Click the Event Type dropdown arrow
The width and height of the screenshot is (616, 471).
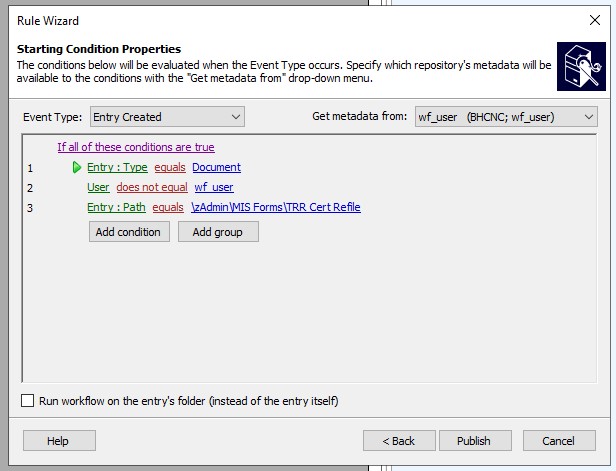point(236,117)
